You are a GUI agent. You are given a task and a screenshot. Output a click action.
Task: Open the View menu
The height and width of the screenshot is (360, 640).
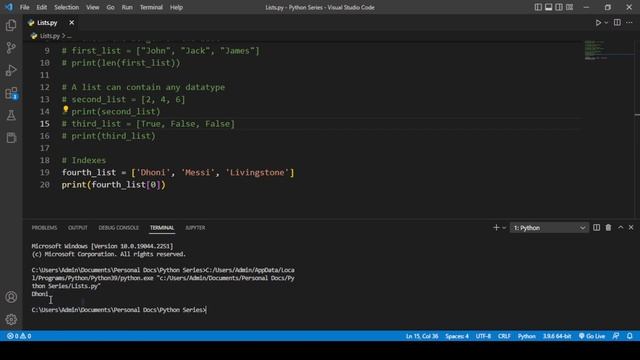(93, 7)
